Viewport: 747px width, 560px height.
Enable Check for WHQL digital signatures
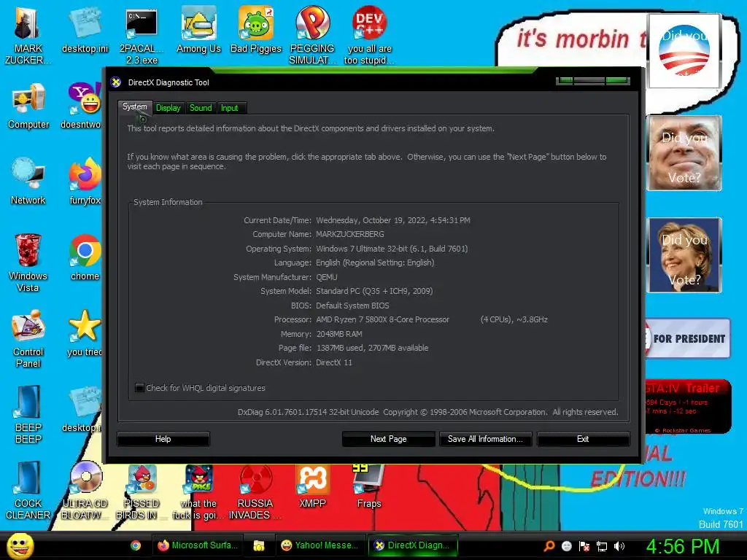click(139, 388)
